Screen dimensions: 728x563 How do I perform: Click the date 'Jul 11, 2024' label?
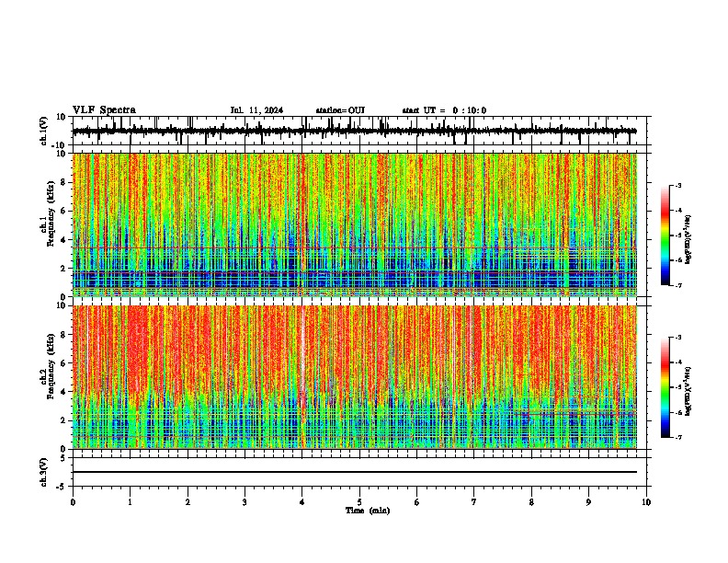(x=256, y=110)
